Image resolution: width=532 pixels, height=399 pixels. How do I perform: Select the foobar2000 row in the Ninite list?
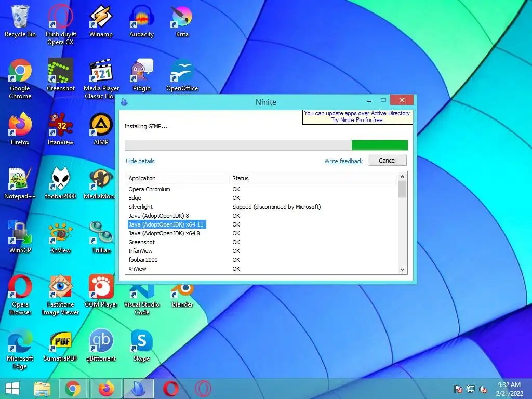[x=261, y=260]
